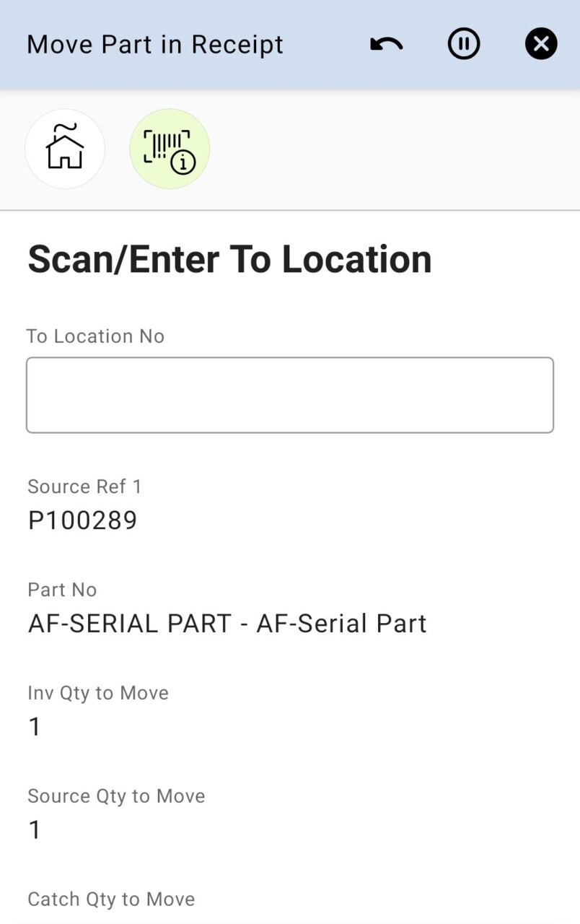Click the Source Qty to Move label
Viewport: 580px width, 924px height.
pyautogui.click(x=116, y=796)
